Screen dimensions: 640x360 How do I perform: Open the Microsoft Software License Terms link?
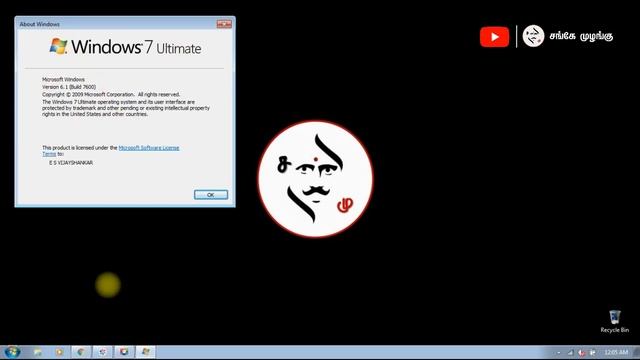point(149,148)
